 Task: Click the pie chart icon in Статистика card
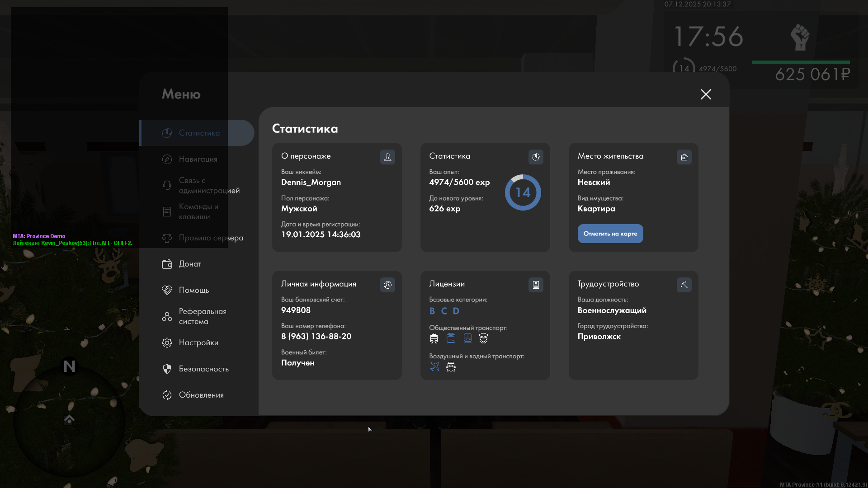click(x=536, y=157)
